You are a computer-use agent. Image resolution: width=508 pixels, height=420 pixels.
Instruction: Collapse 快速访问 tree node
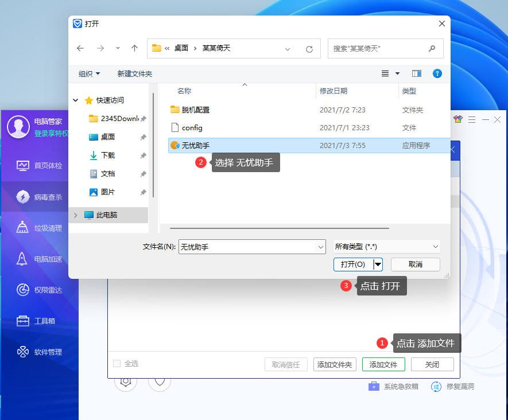pyautogui.click(x=76, y=100)
